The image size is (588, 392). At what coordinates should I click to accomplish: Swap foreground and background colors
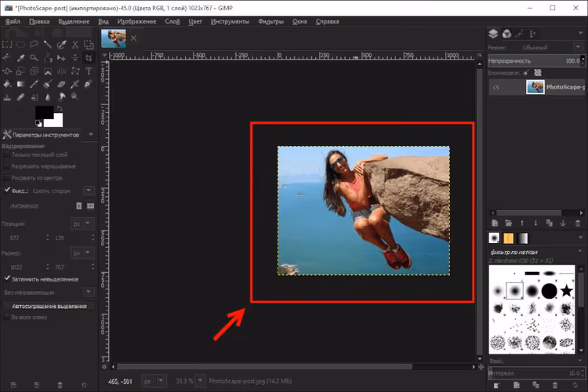(60, 109)
